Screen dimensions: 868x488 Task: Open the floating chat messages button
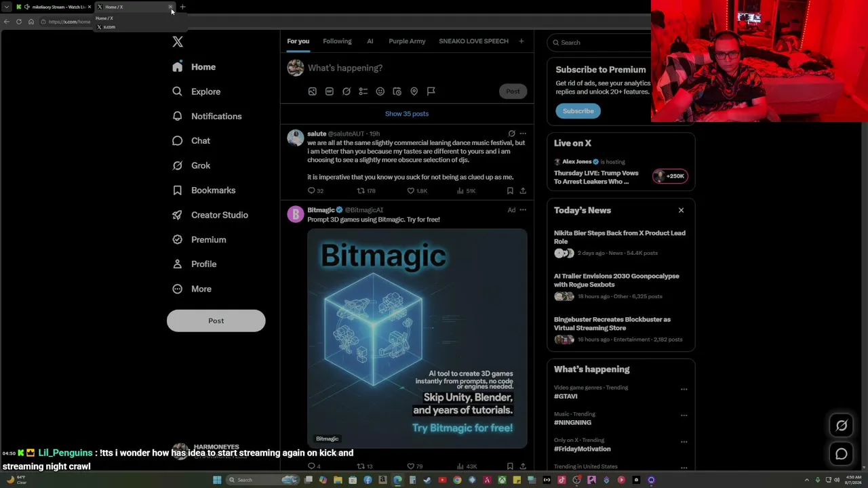(842, 454)
